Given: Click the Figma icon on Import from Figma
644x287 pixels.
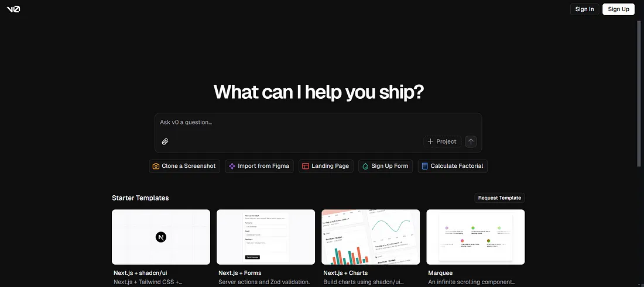Looking at the screenshot, I should click(x=232, y=166).
